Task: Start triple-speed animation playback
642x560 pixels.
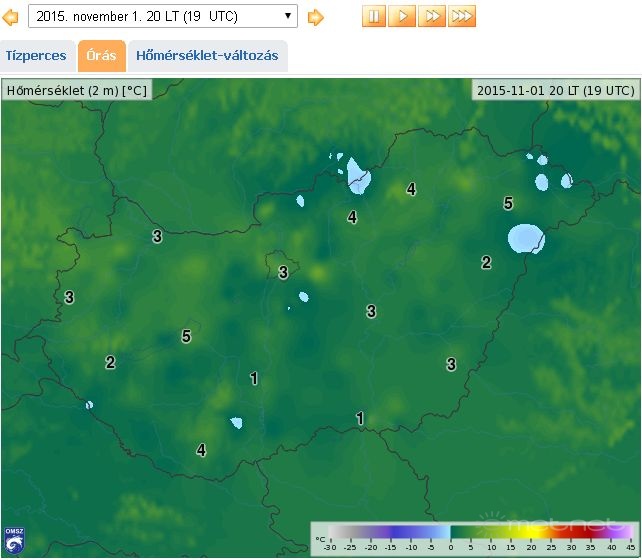Action: click(462, 16)
